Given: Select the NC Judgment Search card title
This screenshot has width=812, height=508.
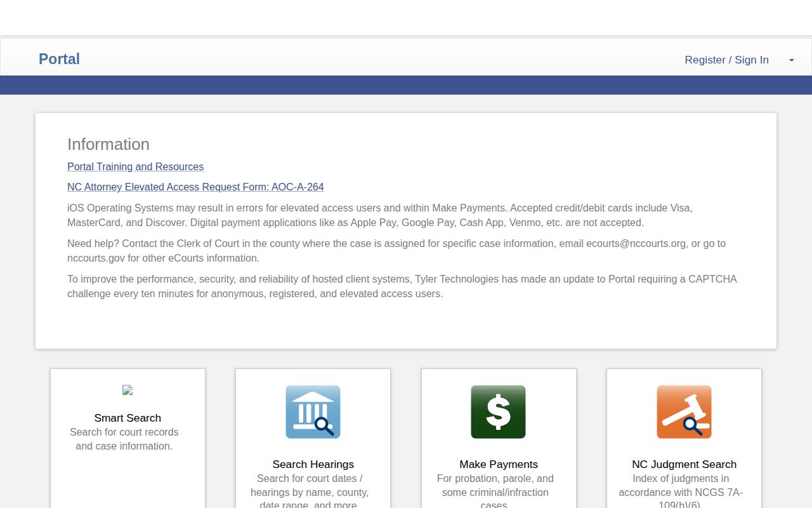Looking at the screenshot, I should tap(684, 464).
